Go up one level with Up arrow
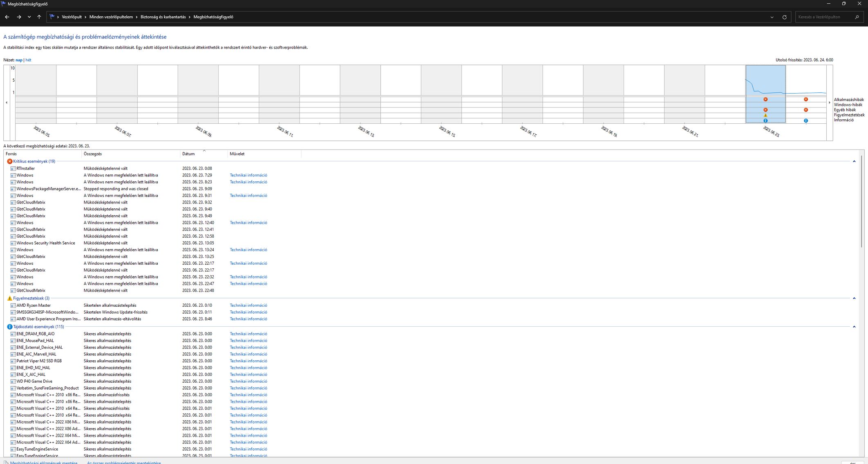This screenshot has width=868, height=464. click(39, 17)
